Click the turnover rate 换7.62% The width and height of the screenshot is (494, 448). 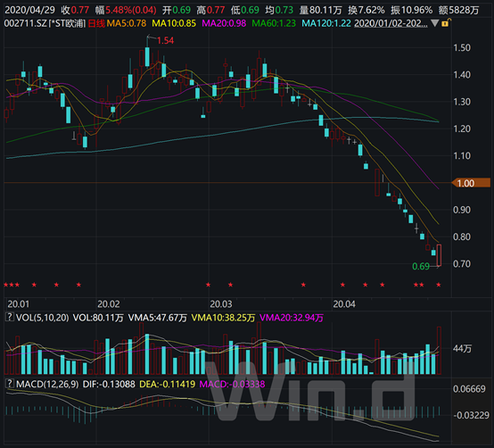366,10
